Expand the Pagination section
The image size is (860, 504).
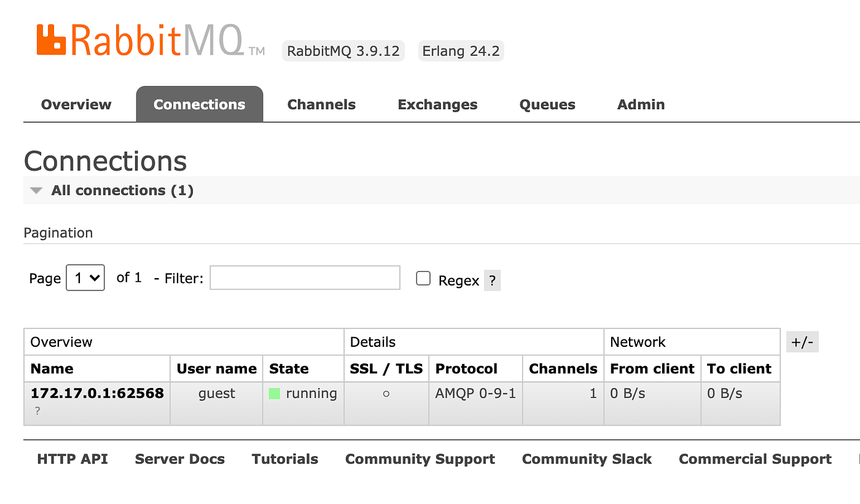tap(58, 233)
